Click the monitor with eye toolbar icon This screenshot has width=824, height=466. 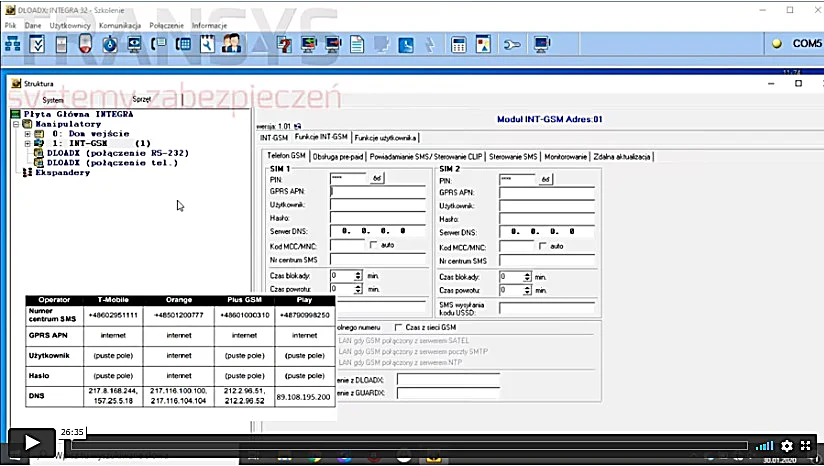coord(134,44)
